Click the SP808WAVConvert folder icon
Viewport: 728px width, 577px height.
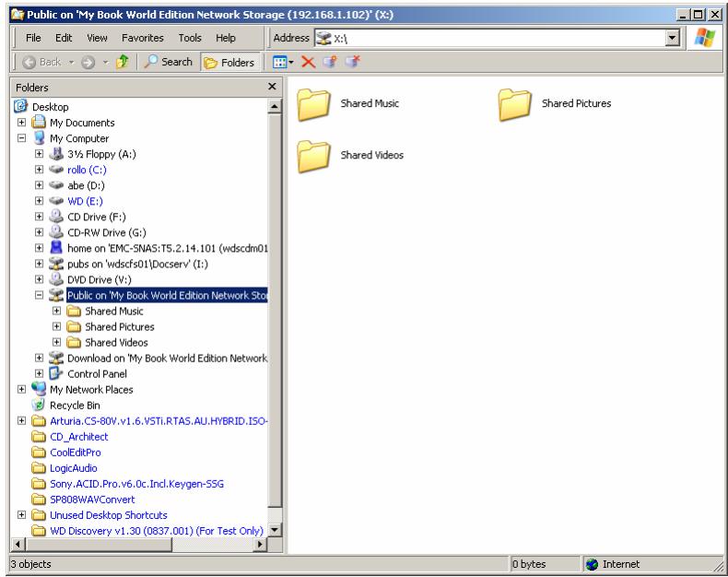39,500
